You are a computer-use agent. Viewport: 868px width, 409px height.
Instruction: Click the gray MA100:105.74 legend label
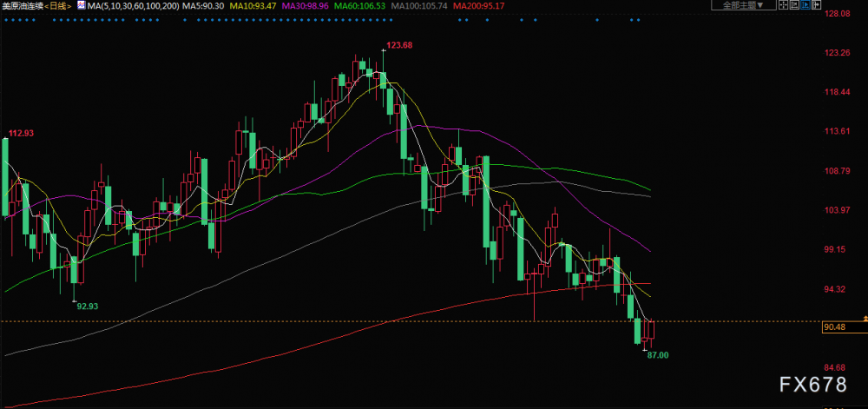pyautogui.click(x=420, y=5)
